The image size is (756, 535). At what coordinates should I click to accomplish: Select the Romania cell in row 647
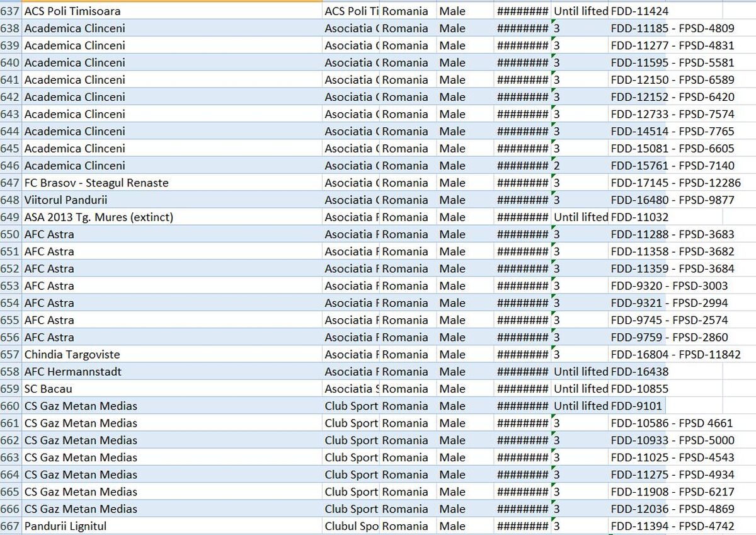pos(408,183)
